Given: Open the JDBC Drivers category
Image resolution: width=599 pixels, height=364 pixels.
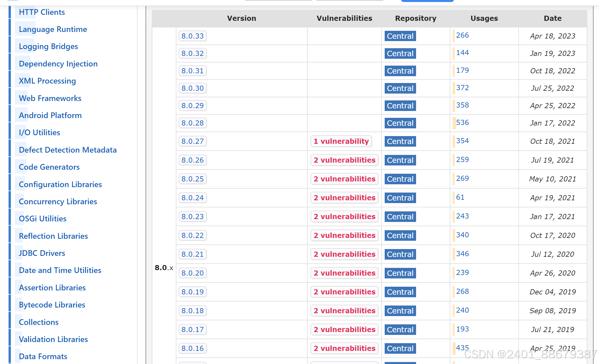Looking at the screenshot, I should (x=42, y=253).
